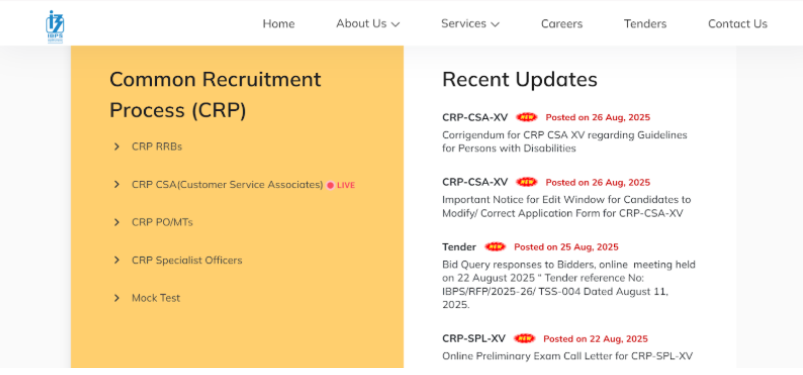Open the Corrigendum for CRP CSA XV update
Image resolution: width=803 pixels, height=375 pixels.
pos(564,142)
